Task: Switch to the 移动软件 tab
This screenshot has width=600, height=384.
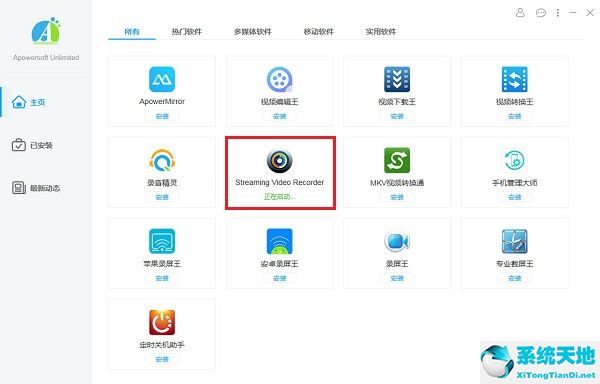Action: point(319,31)
